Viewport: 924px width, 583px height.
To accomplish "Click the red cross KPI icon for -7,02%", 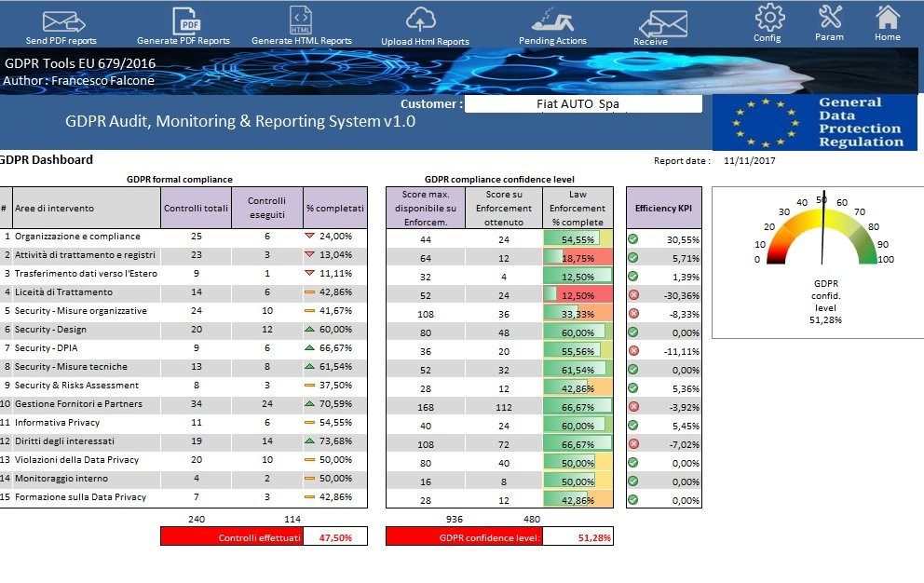I will coord(633,444).
